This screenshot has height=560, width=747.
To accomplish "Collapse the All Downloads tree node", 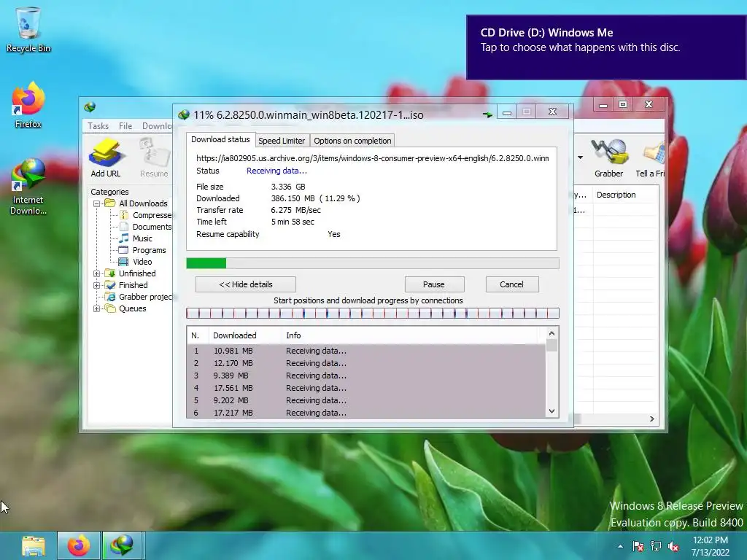I will click(x=97, y=203).
